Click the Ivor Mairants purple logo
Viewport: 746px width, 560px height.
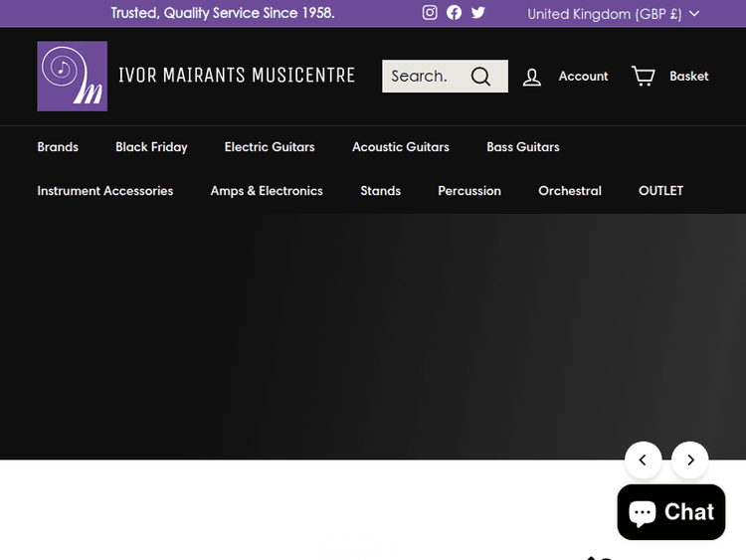pos(72,76)
